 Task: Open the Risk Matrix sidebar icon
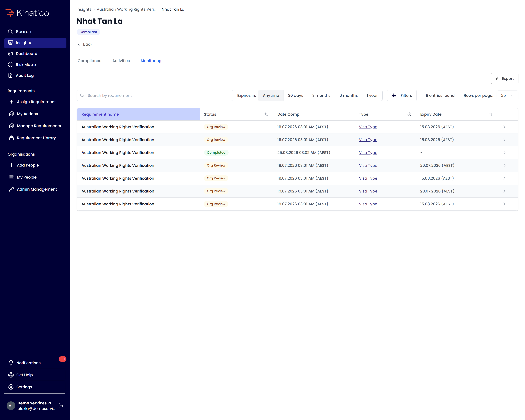(10, 65)
